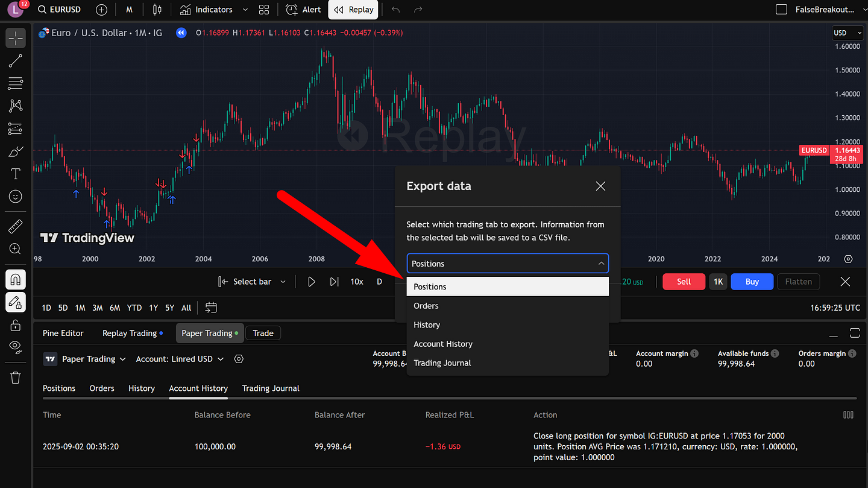Open the forecasting and measurement tools

16,128
